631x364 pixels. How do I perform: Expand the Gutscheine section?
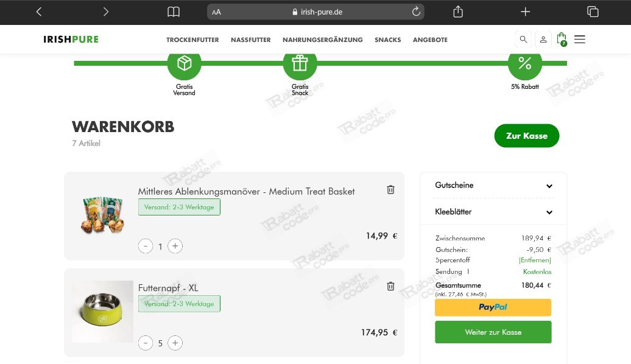click(x=493, y=186)
